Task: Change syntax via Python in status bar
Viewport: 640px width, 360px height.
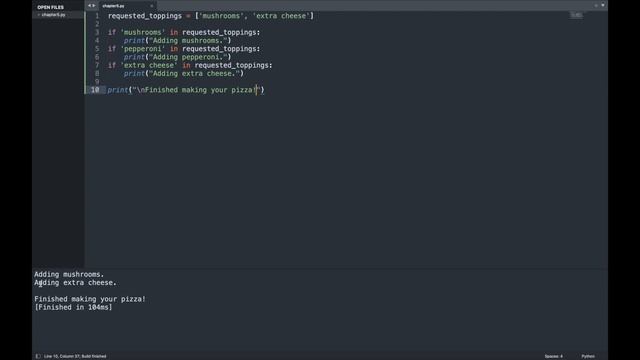Action: pyautogui.click(x=588, y=356)
